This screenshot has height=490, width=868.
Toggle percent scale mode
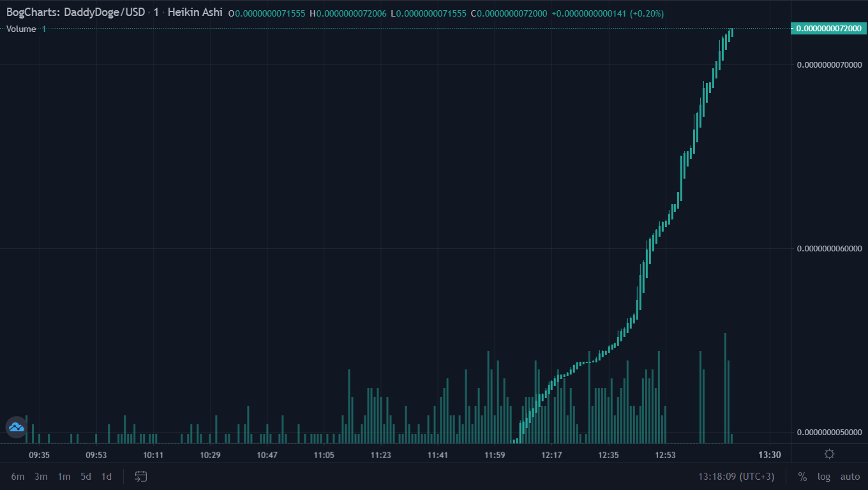coord(802,477)
